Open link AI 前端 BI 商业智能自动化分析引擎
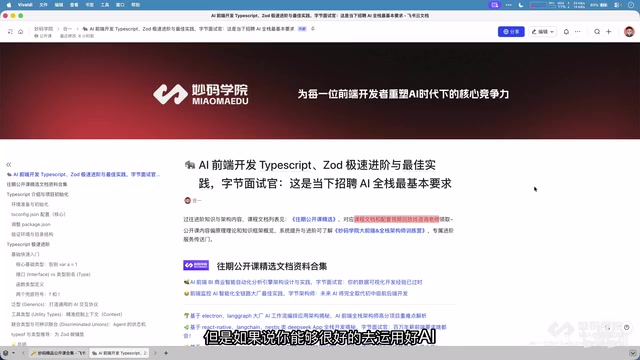 (306, 282)
